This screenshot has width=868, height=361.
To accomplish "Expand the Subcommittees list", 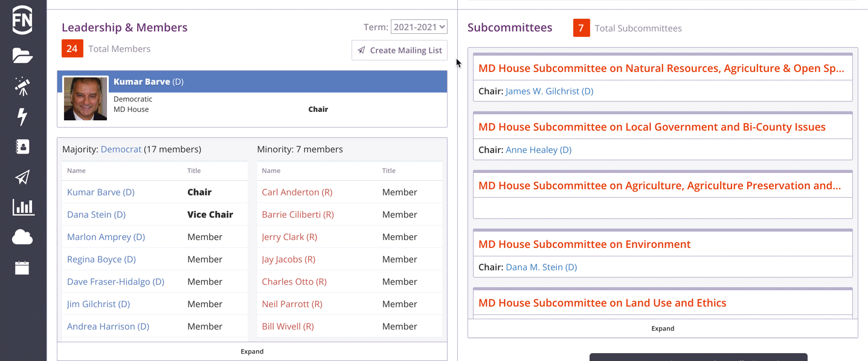I will tap(663, 328).
